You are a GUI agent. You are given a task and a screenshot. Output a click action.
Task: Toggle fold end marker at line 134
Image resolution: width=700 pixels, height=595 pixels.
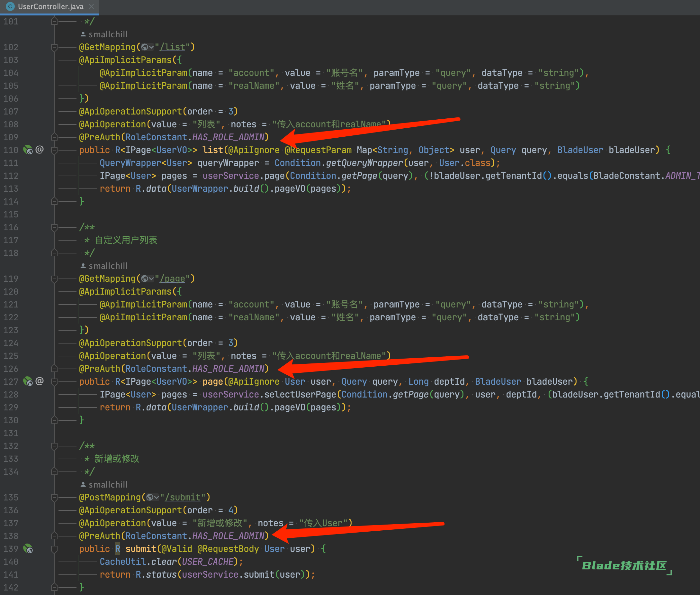coord(54,471)
